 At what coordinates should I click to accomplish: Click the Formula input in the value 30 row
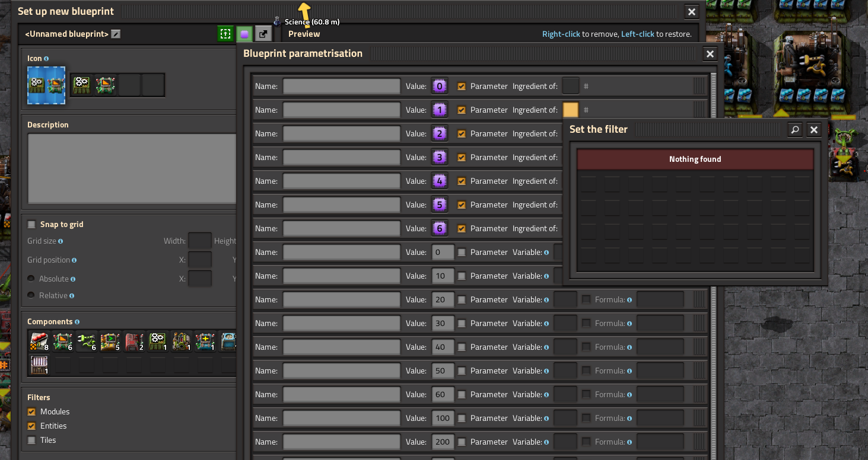[x=660, y=323]
